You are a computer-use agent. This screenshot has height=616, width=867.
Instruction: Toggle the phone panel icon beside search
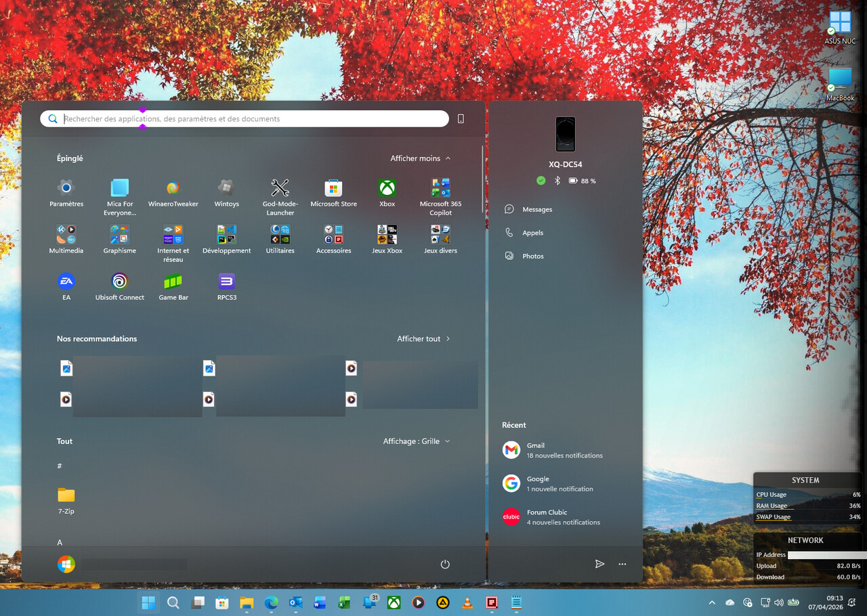pos(461,118)
